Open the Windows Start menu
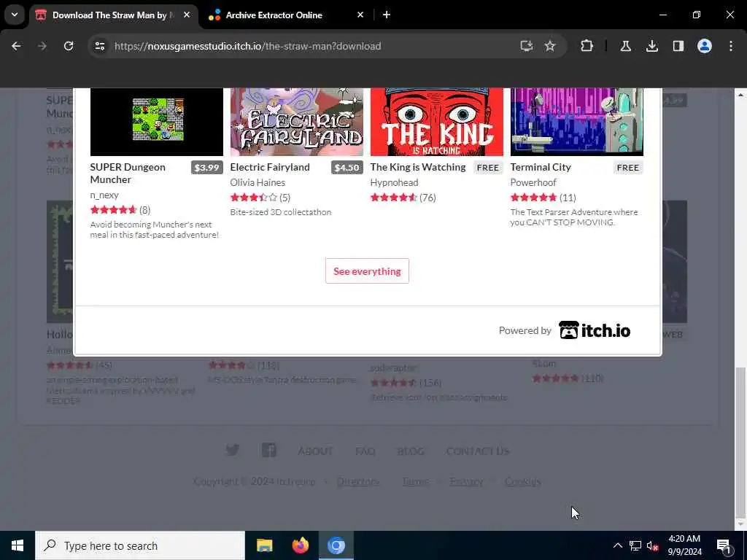 click(18, 545)
